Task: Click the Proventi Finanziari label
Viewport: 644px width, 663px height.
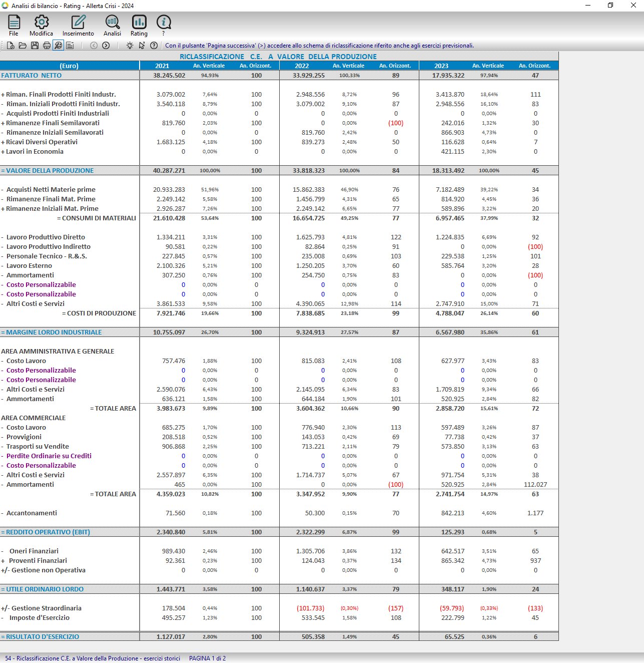Action: pos(38,561)
